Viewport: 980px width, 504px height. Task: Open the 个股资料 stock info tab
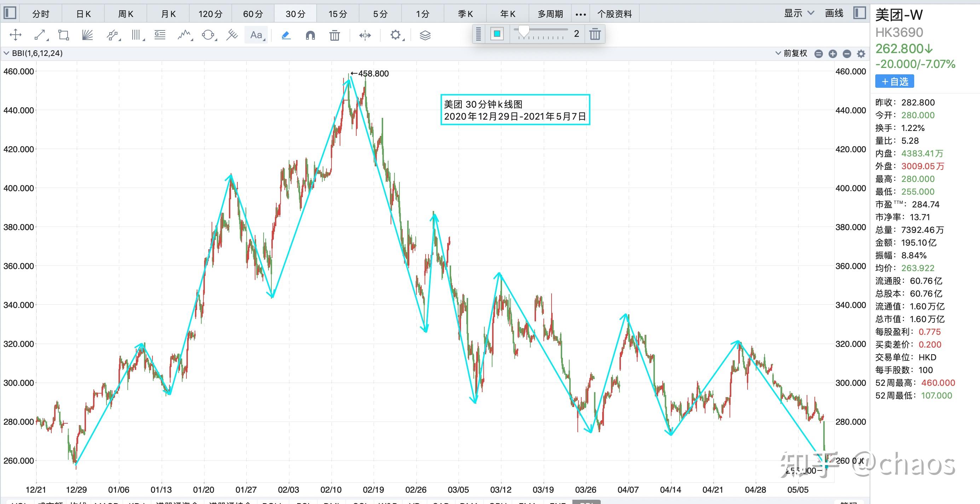click(615, 14)
